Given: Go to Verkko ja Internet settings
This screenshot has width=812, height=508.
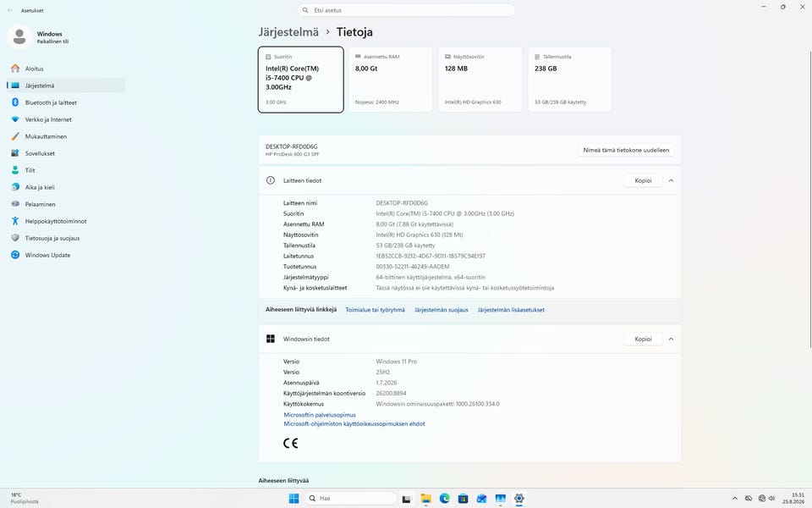Looking at the screenshot, I should (x=66, y=119).
